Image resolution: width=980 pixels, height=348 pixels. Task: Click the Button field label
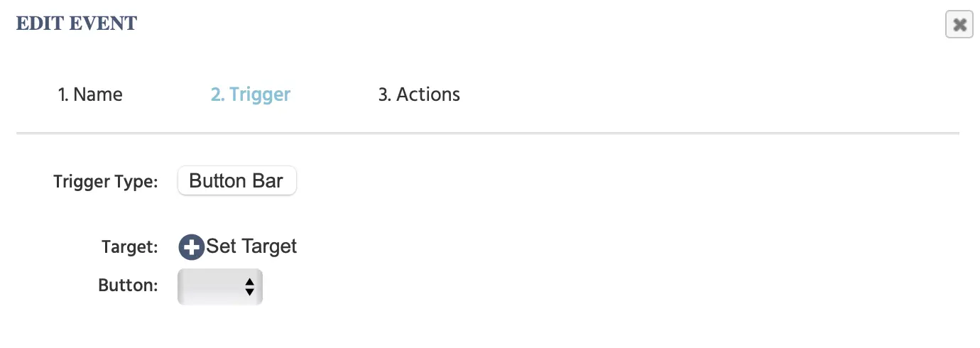pyautogui.click(x=128, y=286)
